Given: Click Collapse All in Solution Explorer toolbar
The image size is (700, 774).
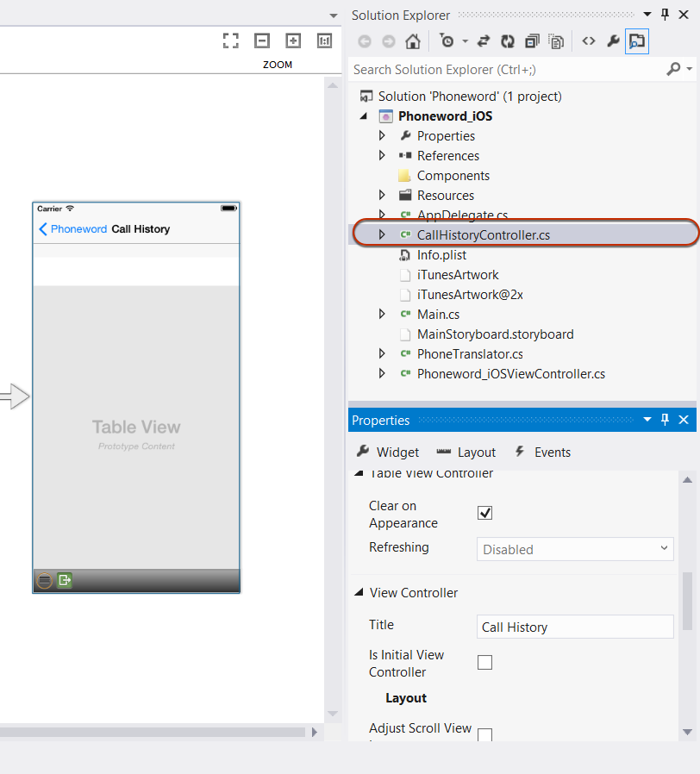Looking at the screenshot, I should (x=532, y=41).
